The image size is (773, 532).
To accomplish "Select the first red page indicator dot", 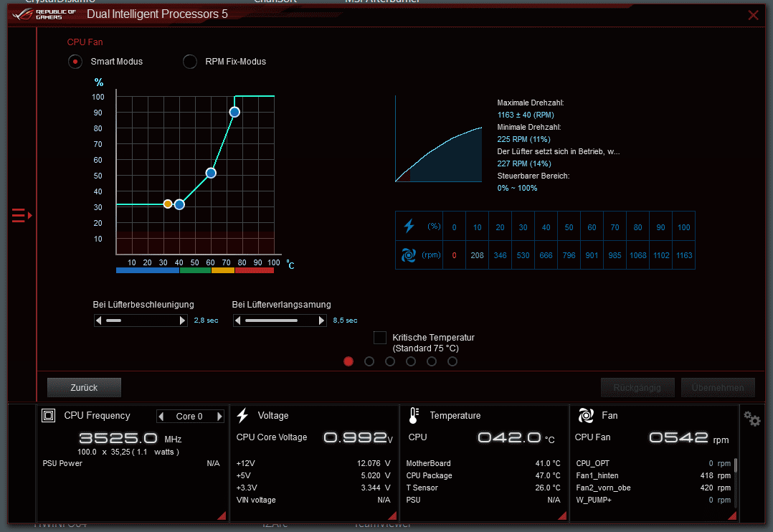I will [x=348, y=361].
